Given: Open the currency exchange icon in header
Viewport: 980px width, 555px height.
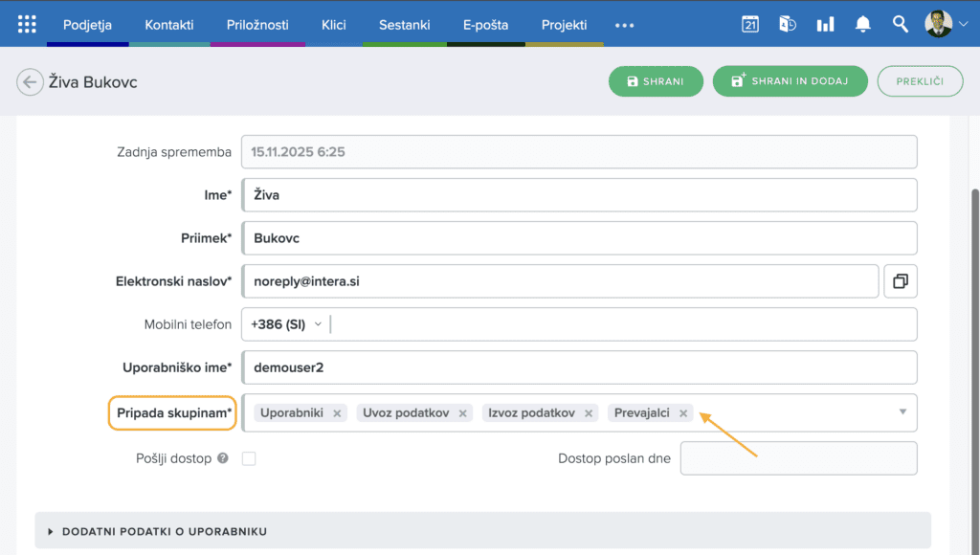Looking at the screenshot, I should pyautogui.click(x=788, y=25).
